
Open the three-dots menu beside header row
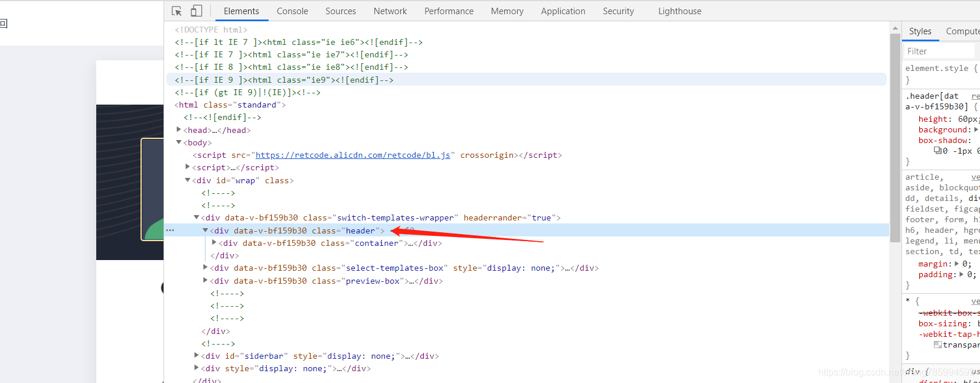(170, 231)
